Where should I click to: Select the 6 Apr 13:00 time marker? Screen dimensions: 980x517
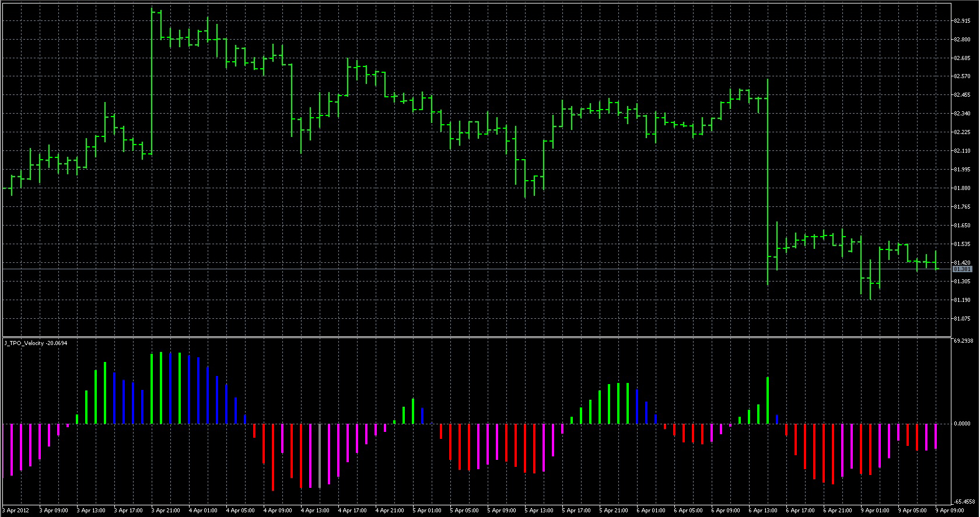tap(763, 511)
